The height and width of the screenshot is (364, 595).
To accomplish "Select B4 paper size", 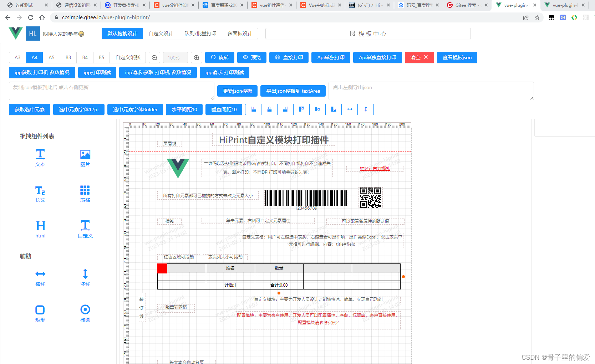I will pos(85,57).
